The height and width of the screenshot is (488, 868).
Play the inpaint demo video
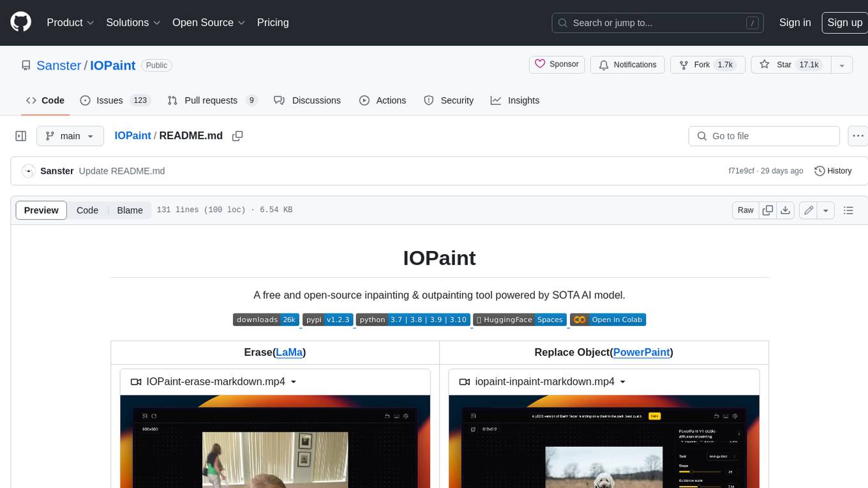click(x=604, y=441)
